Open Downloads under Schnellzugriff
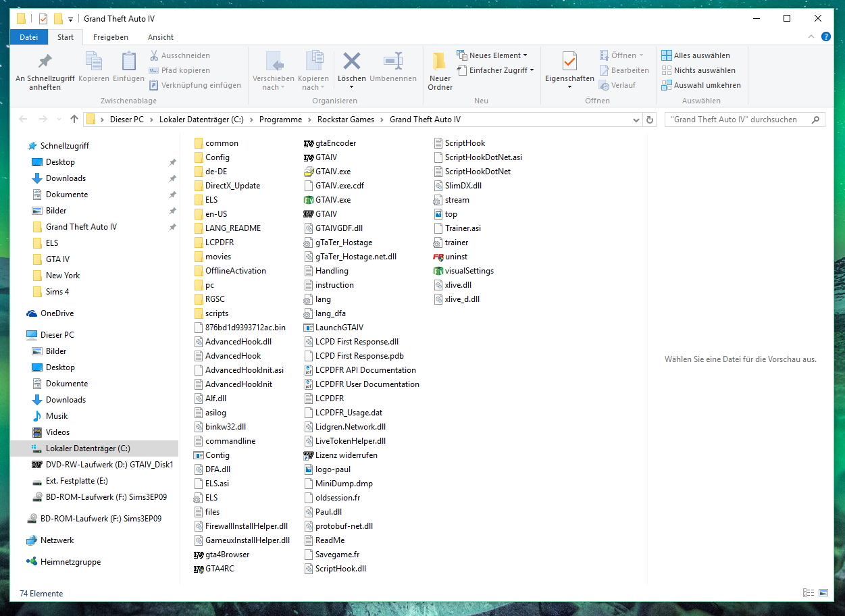Image resolution: width=845 pixels, height=616 pixels. coord(66,178)
